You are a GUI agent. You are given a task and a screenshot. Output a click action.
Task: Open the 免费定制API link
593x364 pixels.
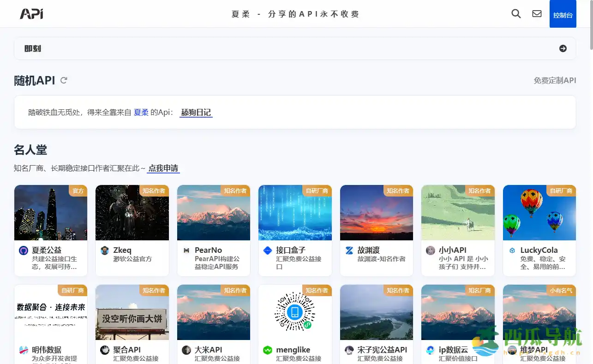click(x=555, y=80)
